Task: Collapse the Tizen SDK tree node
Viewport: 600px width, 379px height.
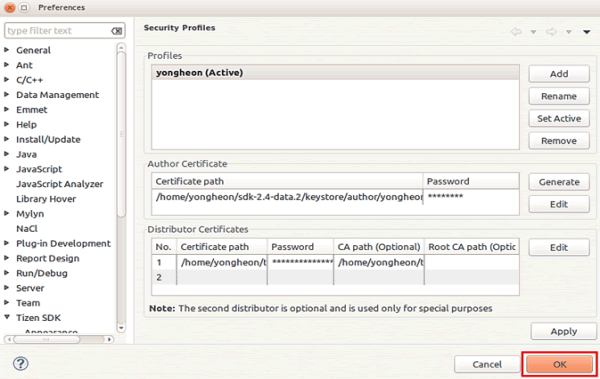Action: 7,317
